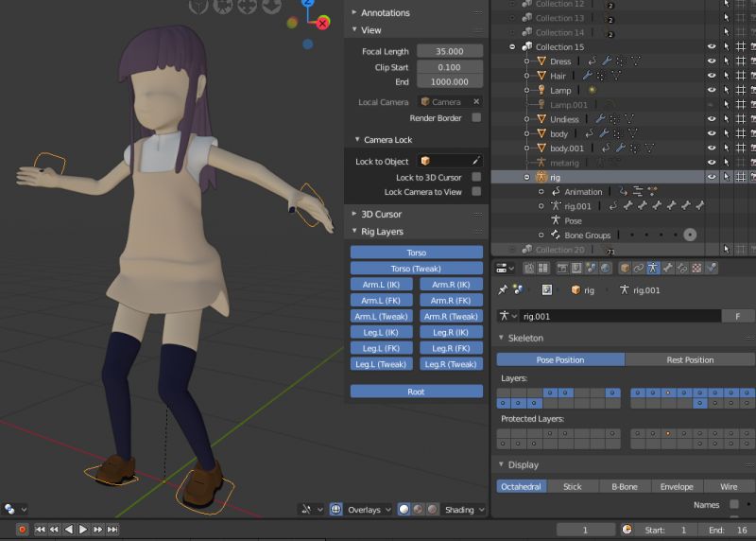Toggle the show overlays icon
Image resolution: width=756 pixels, height=541 pixels.
point(336,509)
